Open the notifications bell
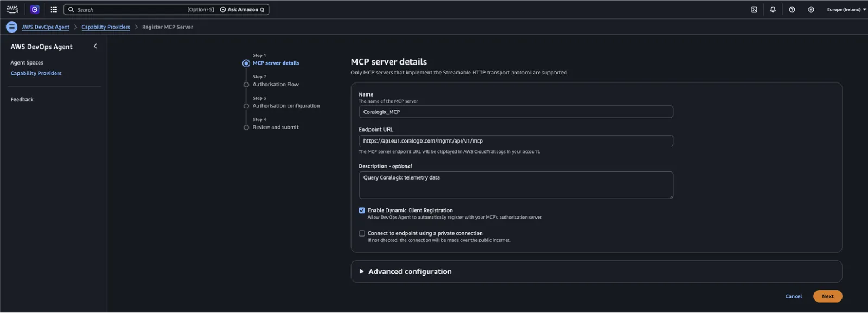This screenshot has width=868, height=313. (x=773, y=10)
